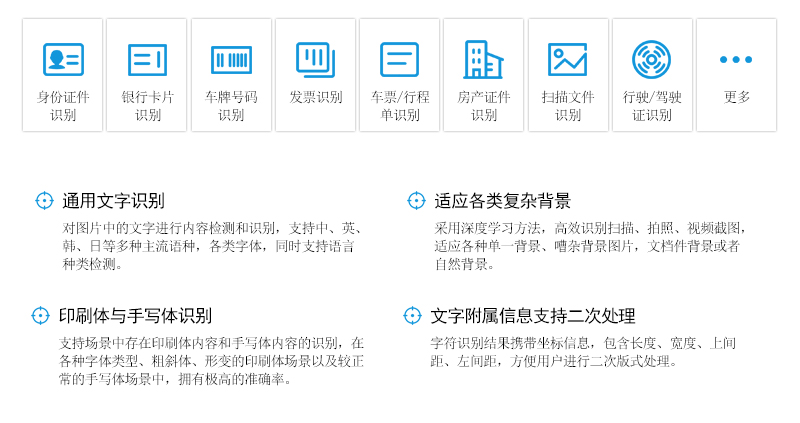Click target icon beside 通用文字识别
Viewport: 800px width, 423px height.
tap(44, 201)
